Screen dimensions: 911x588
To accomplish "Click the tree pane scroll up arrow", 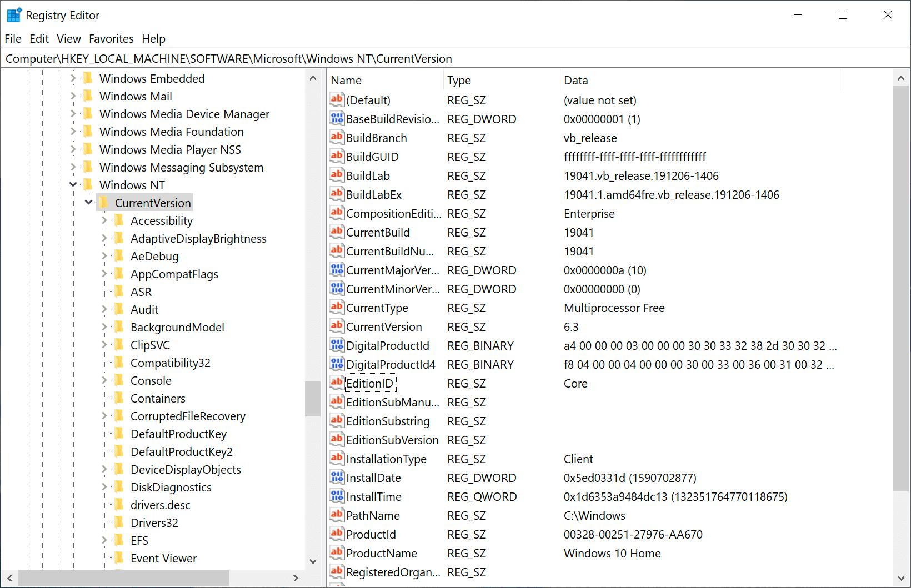I will coord(313,78).
